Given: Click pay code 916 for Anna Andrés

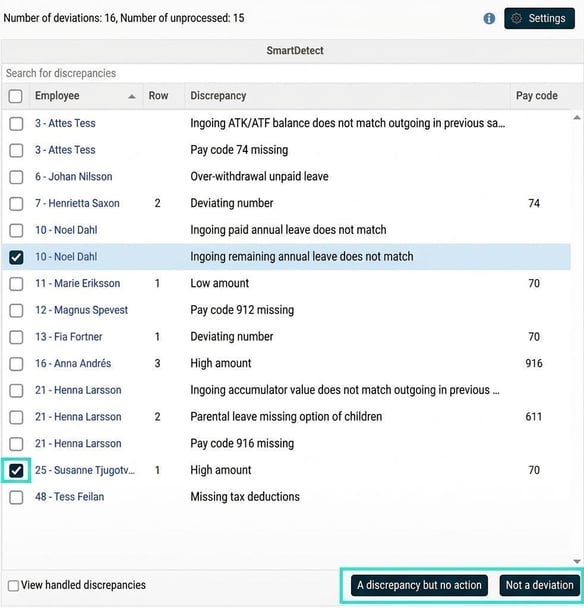Looking at the screenshot, I should tap(534, 364).
